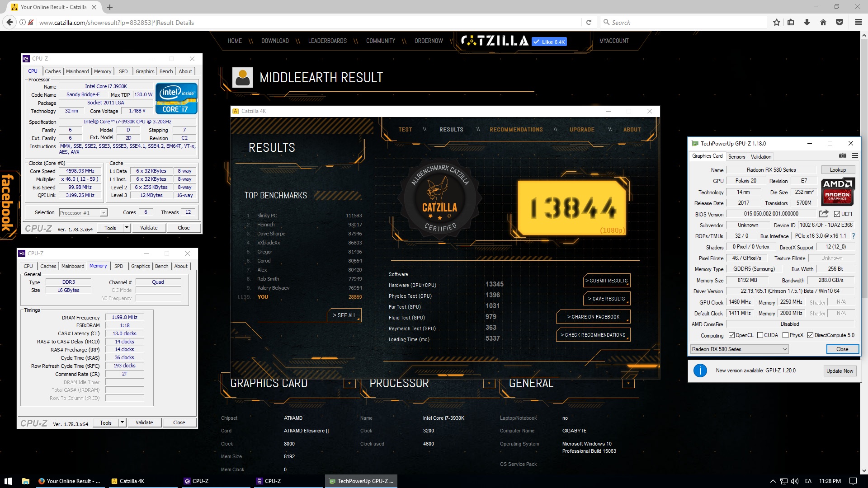This screenshot has width=868, height=488.
Task: Click GPU-Z screenshot camera icon
Action: click(843, 156)
